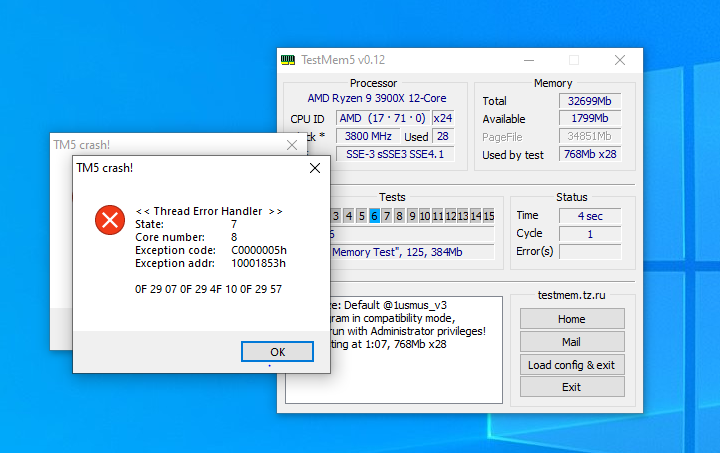
Task: Select test box number 11
Action: [438, 216]
